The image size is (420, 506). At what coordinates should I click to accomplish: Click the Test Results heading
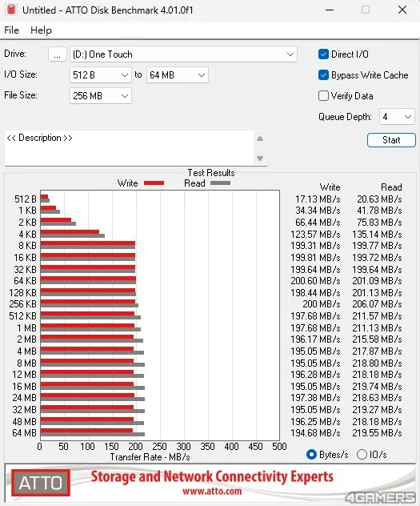point(211,173)
